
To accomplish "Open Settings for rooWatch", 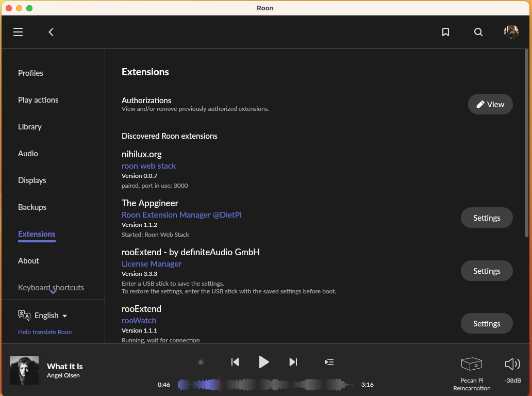I will 487,323.
